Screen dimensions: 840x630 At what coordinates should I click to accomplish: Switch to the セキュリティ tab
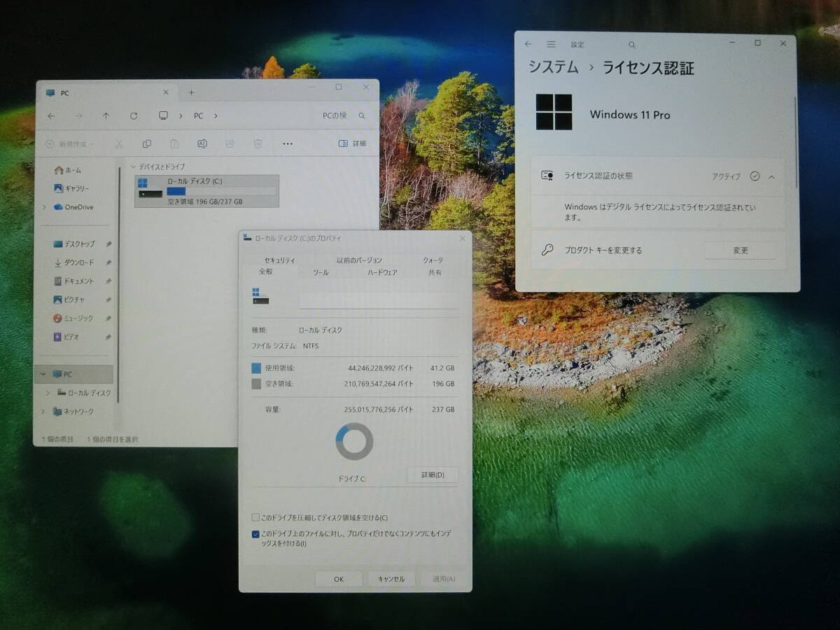pos(279,260)
